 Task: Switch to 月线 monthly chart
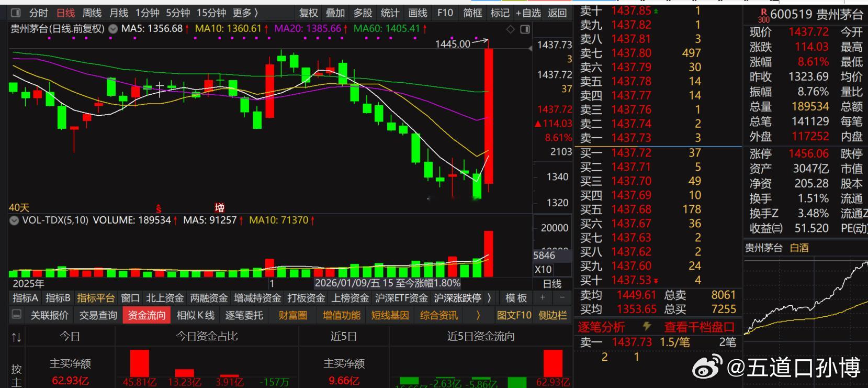[x=119, y=13]
